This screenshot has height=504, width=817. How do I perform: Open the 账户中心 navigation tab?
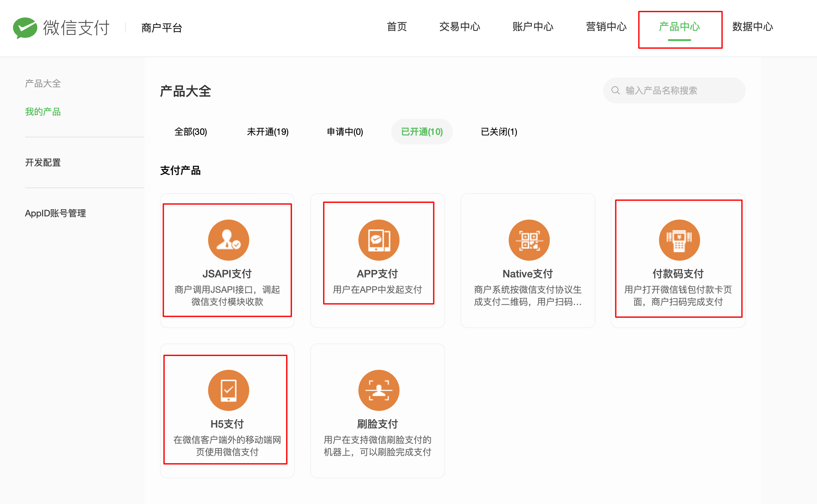(x=533, y=27)
